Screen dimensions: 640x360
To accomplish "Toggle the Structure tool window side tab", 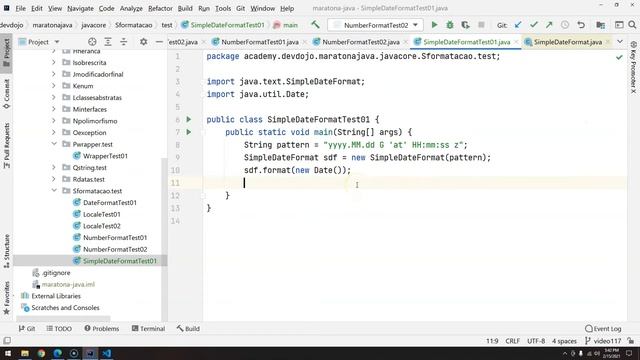I will pyautogui.click(x=7, y=251).
